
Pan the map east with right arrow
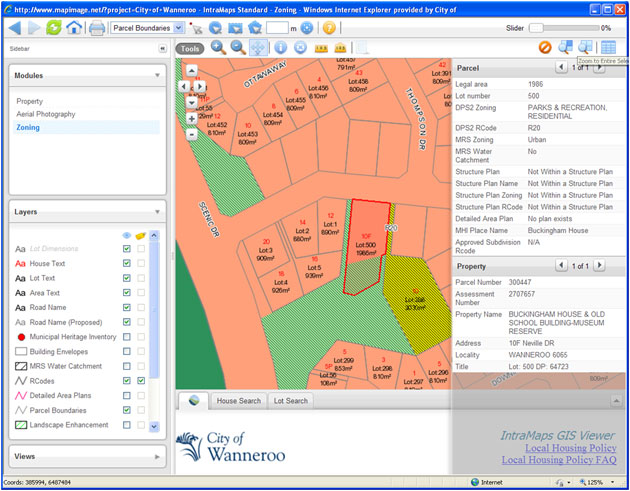click(x=200, y=86)
